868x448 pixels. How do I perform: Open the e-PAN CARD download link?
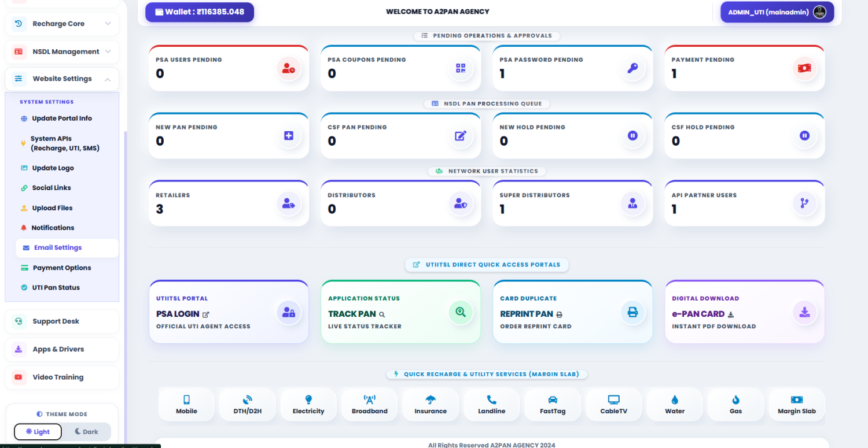[703, 314]
